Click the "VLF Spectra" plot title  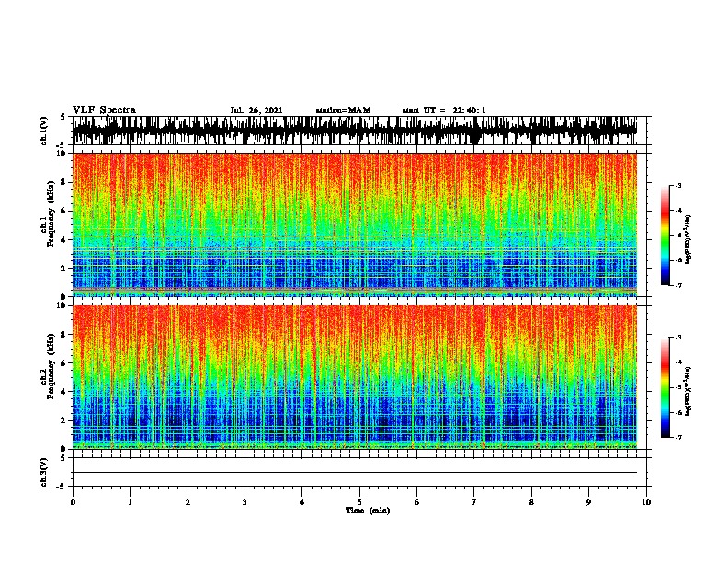(104, 110)
